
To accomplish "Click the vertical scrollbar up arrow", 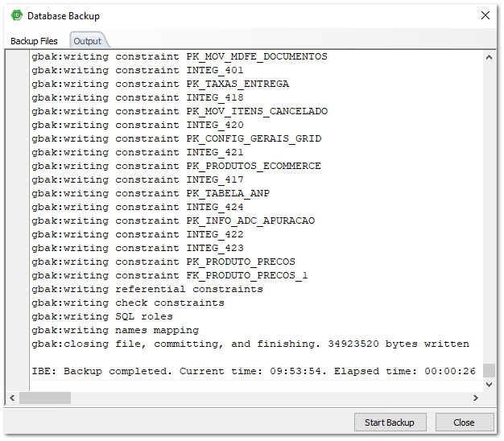I will pos(490,57).
